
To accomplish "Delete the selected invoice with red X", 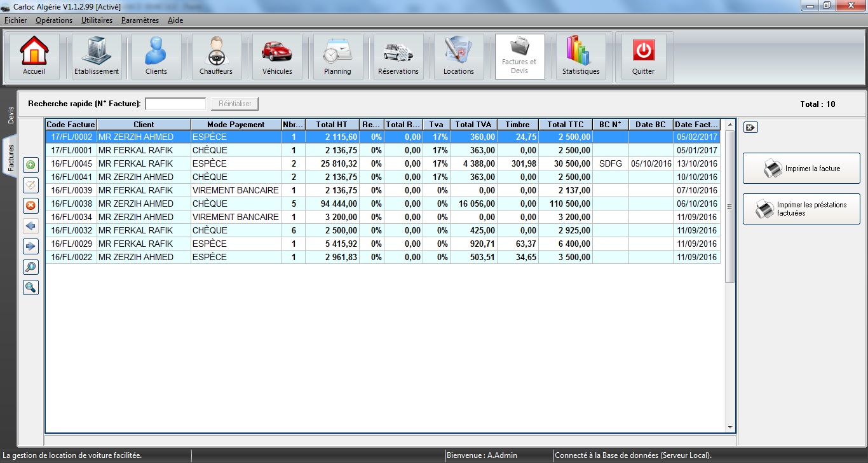I will [31, 205].
